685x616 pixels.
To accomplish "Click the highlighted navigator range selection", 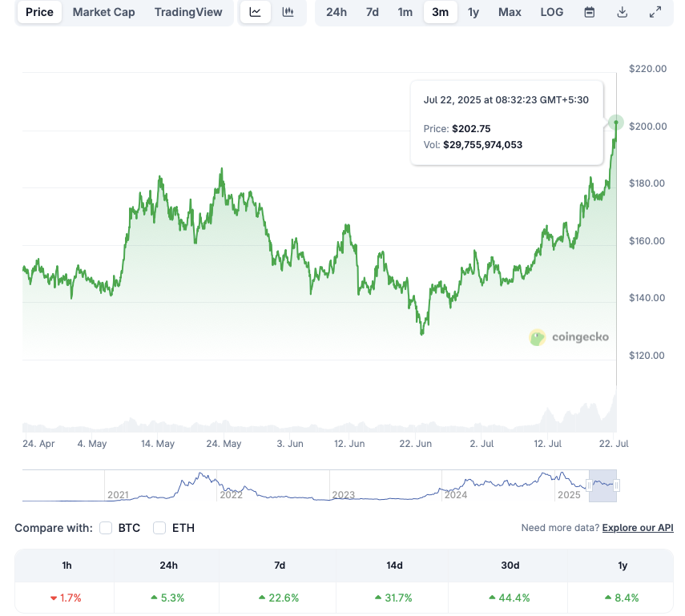I will click(x=602, y=485).
